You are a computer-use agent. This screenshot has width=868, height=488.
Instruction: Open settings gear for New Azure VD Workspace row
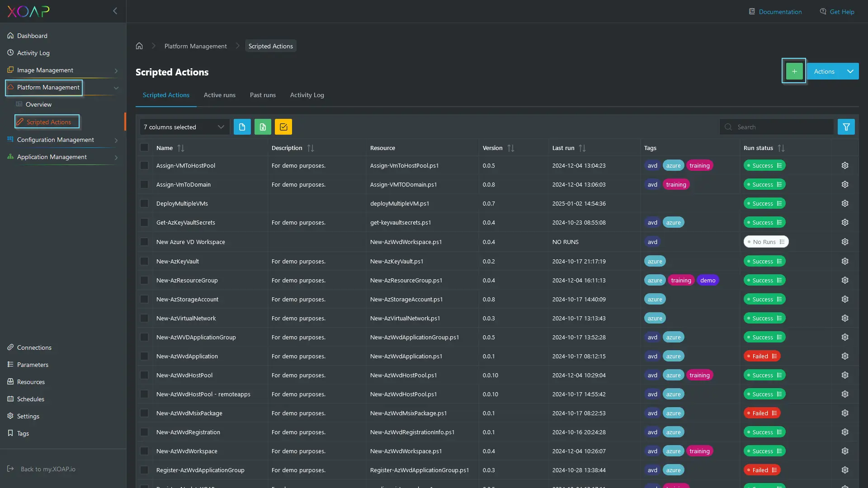point(844,242)
